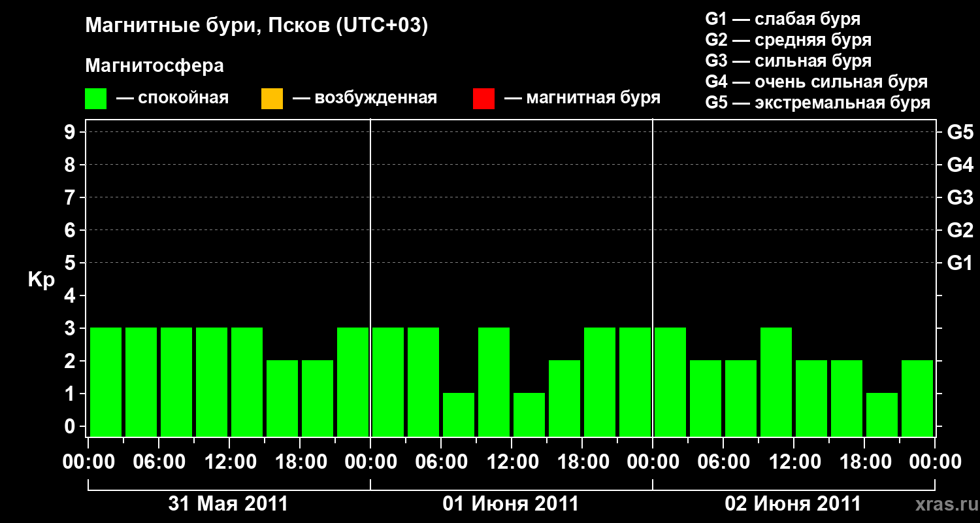Click the G1 — слабая буря line
Screen dimensions: 980x523
[x=783, y=19]
